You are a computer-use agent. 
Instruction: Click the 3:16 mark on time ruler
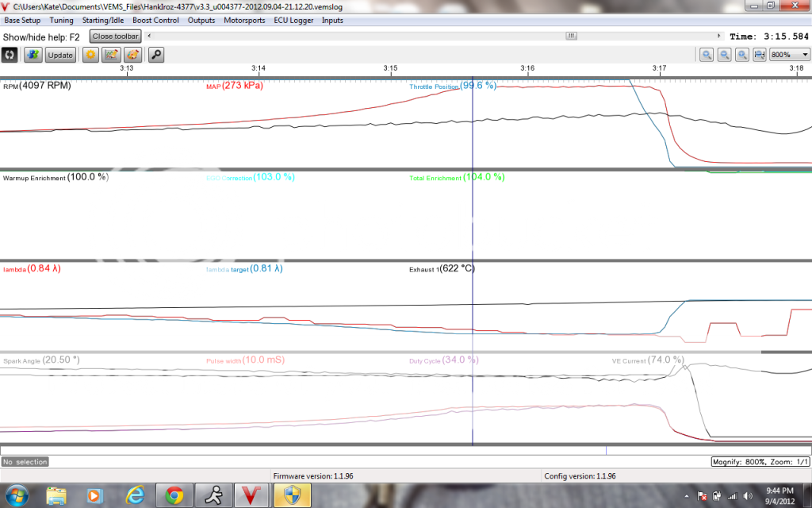527,68
